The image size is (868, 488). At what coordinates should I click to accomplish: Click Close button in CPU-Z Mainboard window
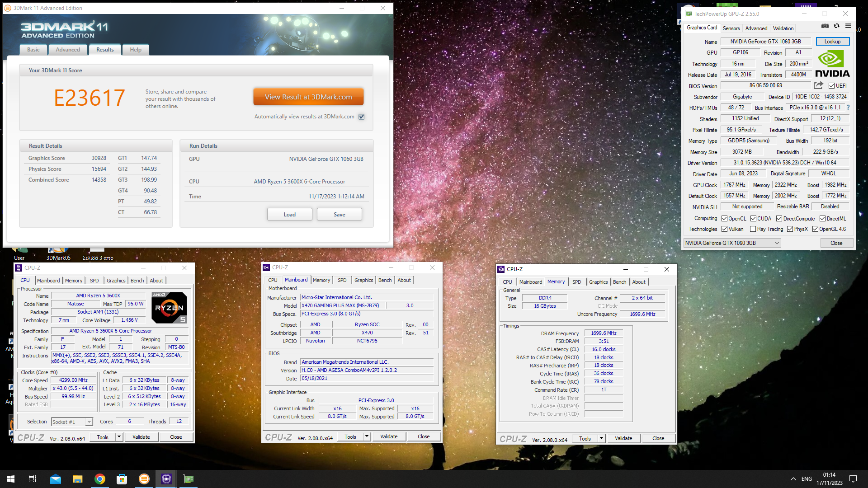tap(424, 436)
